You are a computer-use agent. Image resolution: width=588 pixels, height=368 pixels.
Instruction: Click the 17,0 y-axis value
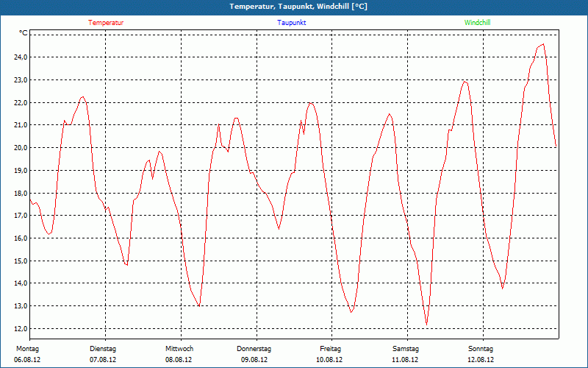21,215
